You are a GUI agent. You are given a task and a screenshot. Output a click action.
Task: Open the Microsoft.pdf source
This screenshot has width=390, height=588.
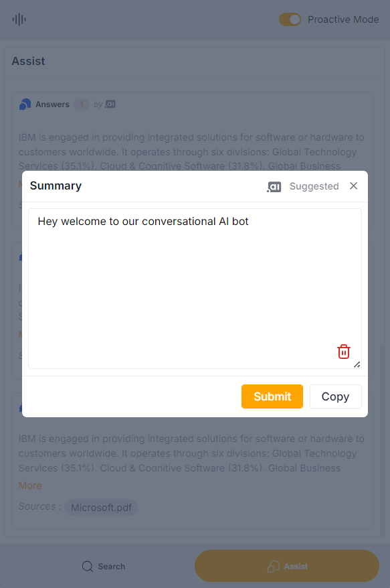[101, 507]
